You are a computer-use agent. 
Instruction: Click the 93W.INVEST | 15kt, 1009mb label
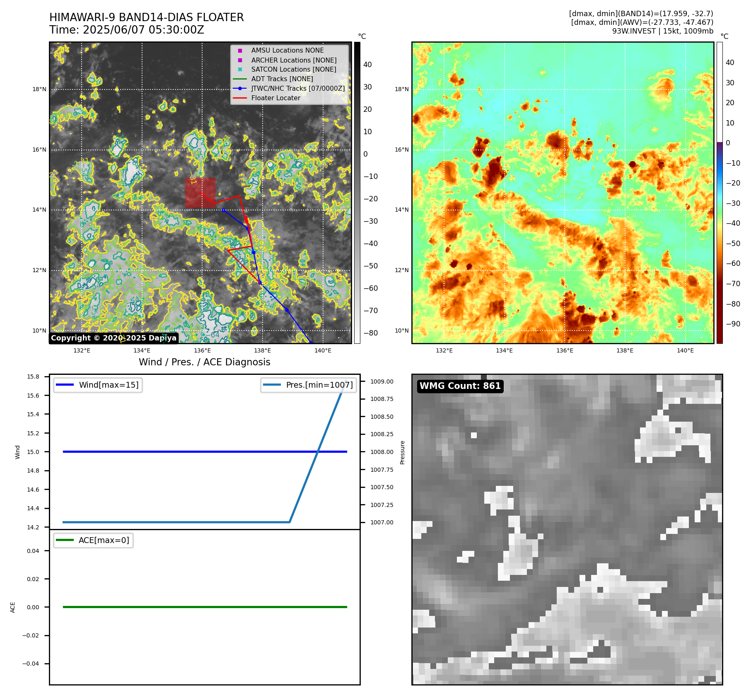click(663, 31)
